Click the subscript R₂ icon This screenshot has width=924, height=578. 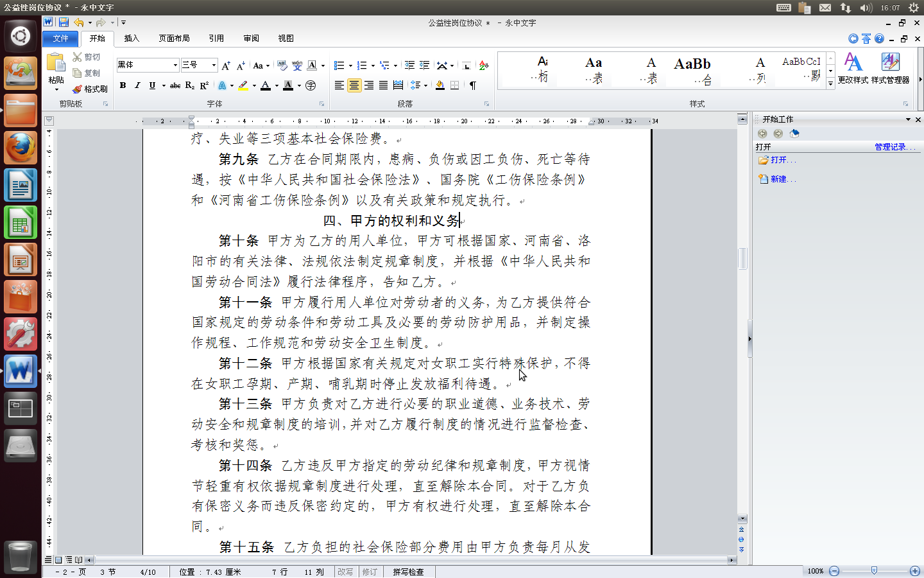coord(190,85)
